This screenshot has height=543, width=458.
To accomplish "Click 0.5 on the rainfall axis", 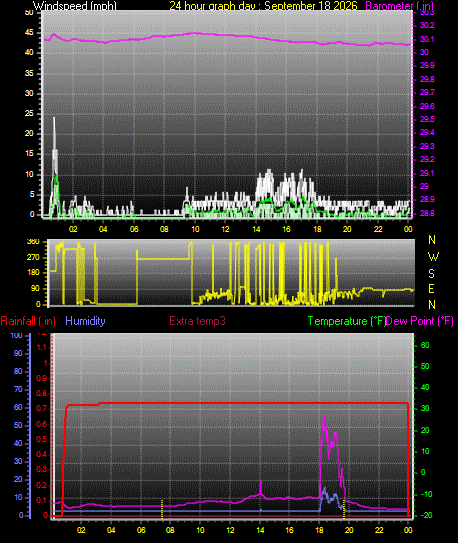I will coord(42,439).
